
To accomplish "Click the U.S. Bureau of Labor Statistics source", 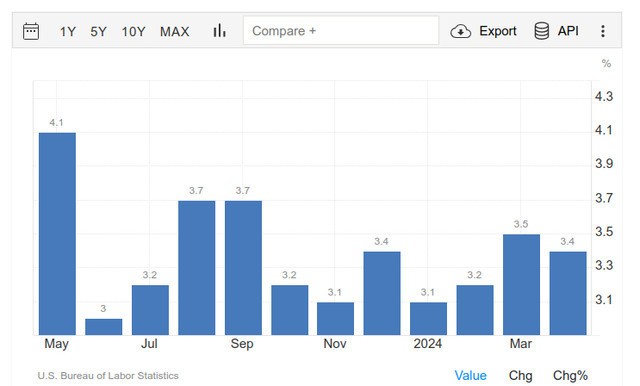I will (x=108, y=375).
